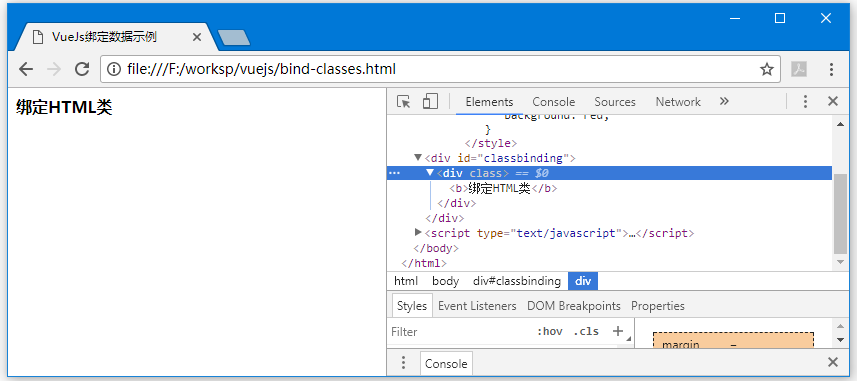Activate the inspect element picker icon
This screenshot has height=381, width=857.
pyautogui.click(x=403, y=102)
